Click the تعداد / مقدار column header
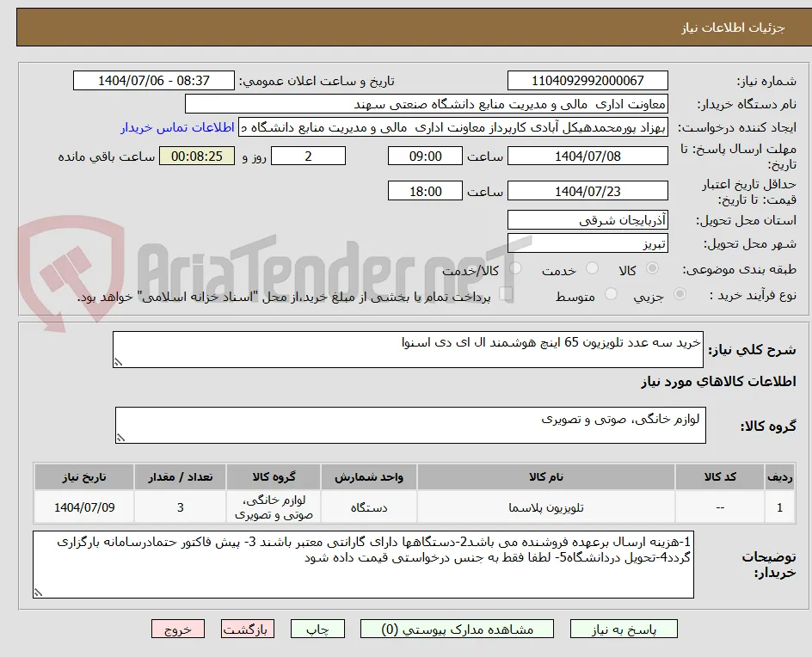This screenshot has width=812, height=657. tap(181, 476)
